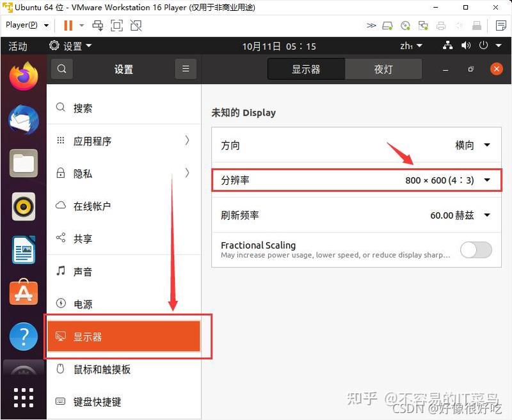Select 在线帐户 in settings sidebar
This screenshot has height=420, width=512.
coord(124,206)
